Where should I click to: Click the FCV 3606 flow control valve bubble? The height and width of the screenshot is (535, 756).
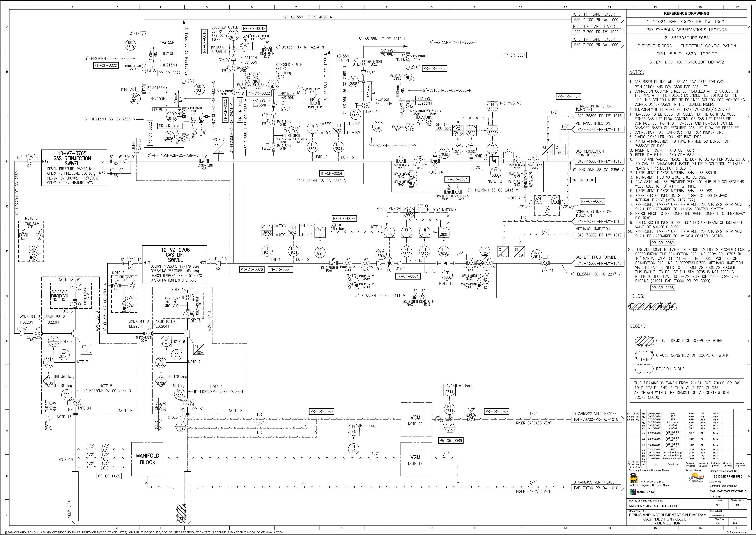pyautogui.click(x=381, y=254)
